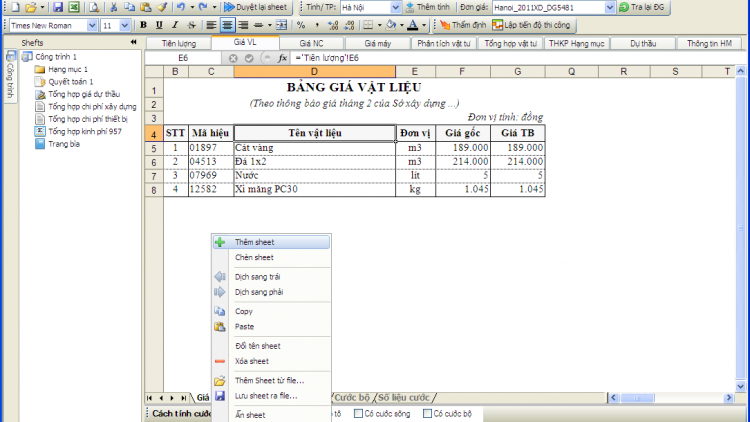Open Tổng hợp kinh phí 957 item
Viewport: 750px width, 422px height.
85,131
